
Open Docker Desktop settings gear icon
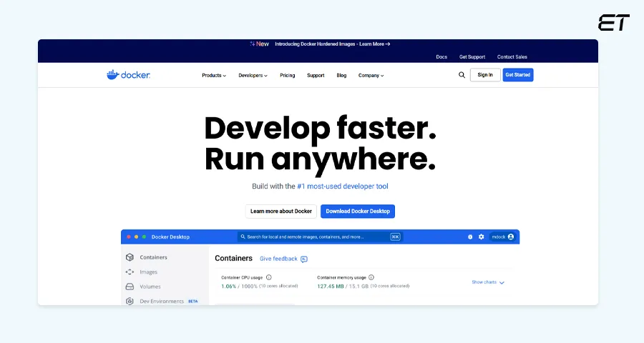click(481, 237)
